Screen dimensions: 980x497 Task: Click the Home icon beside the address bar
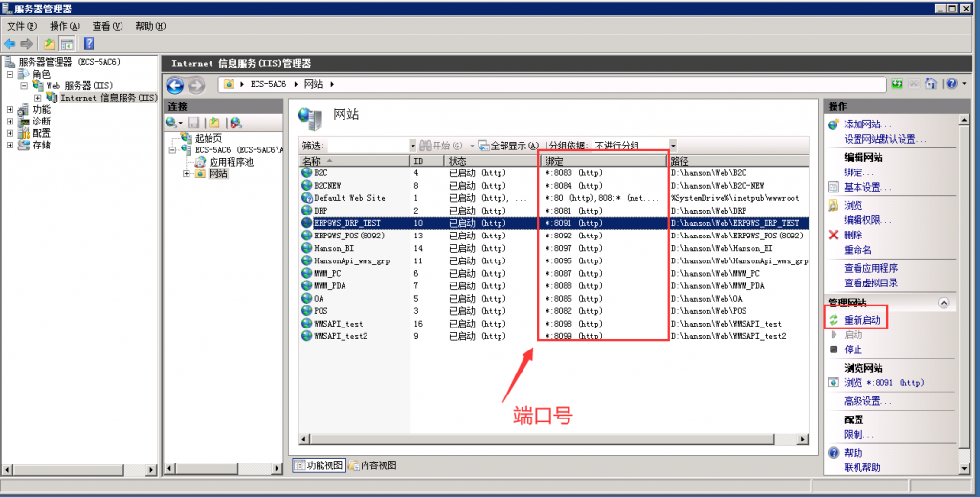(x=931, y=83)
